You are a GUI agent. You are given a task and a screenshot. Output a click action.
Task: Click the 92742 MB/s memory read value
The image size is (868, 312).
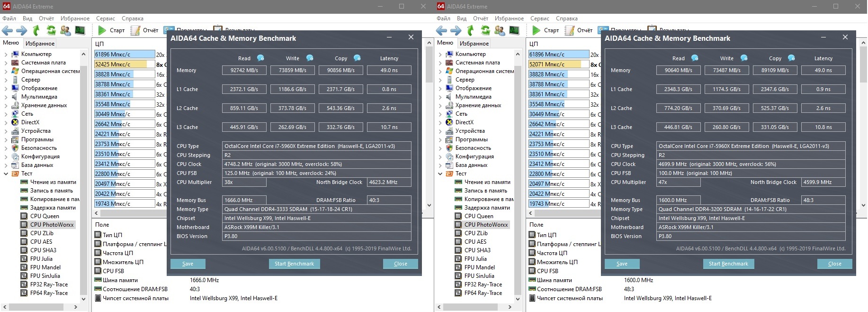244,70
